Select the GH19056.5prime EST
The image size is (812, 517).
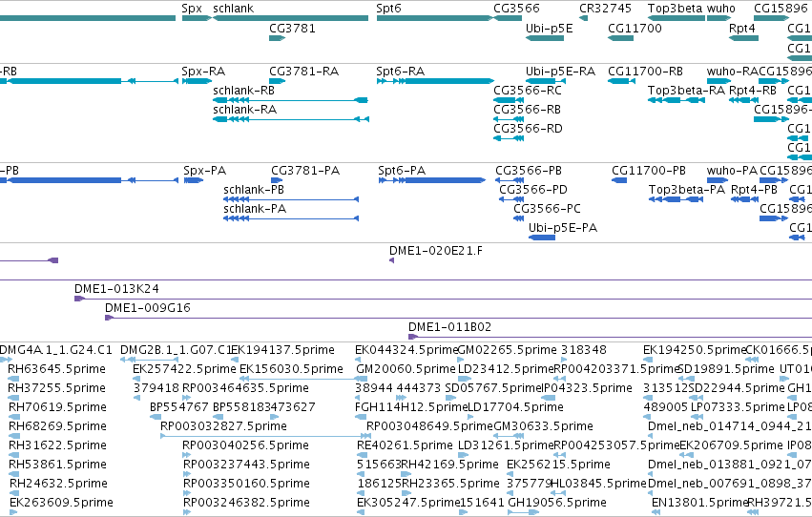[x=524, y=512]
